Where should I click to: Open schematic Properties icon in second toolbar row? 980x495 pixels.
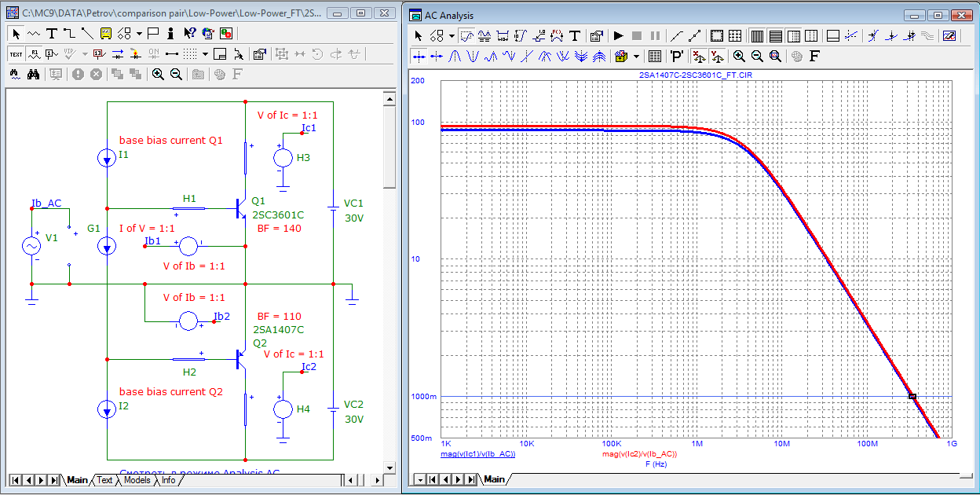point(259,54)
